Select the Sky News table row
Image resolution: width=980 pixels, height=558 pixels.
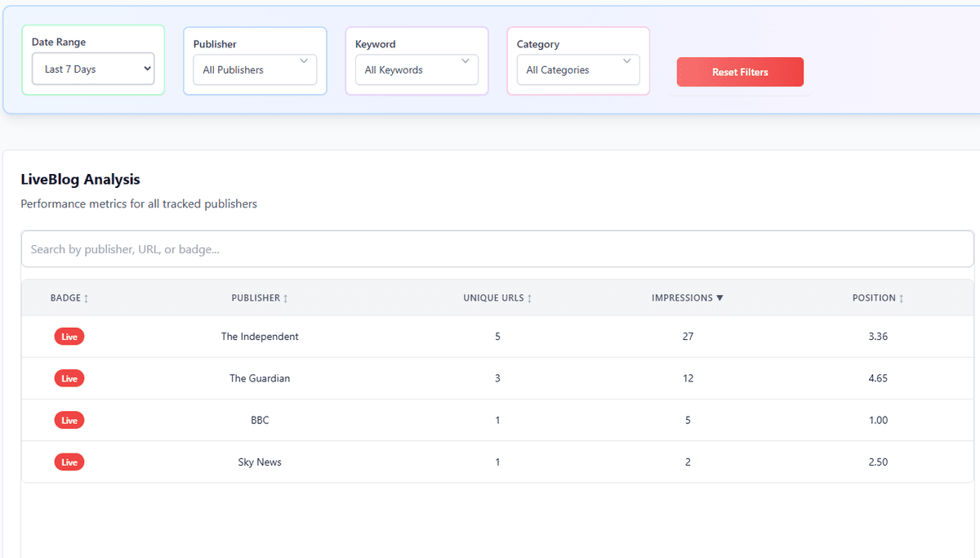[490, 462]
